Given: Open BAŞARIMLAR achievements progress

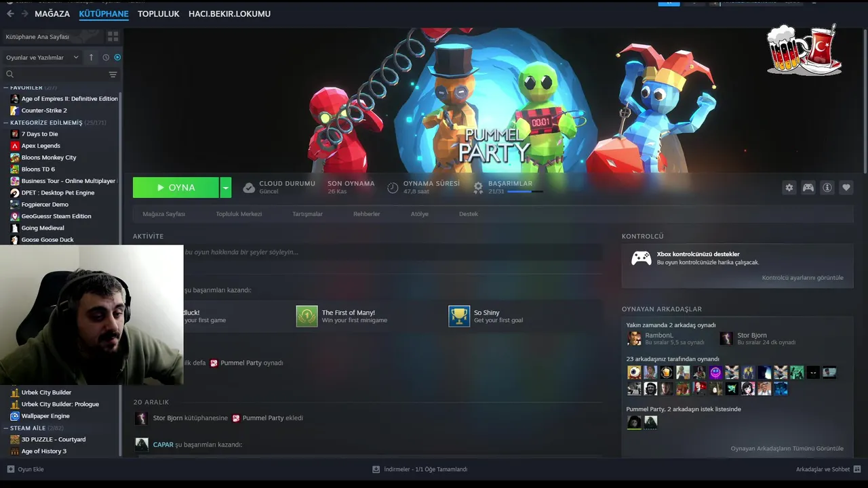Looking at the screenshot, I should click(510, 188).
